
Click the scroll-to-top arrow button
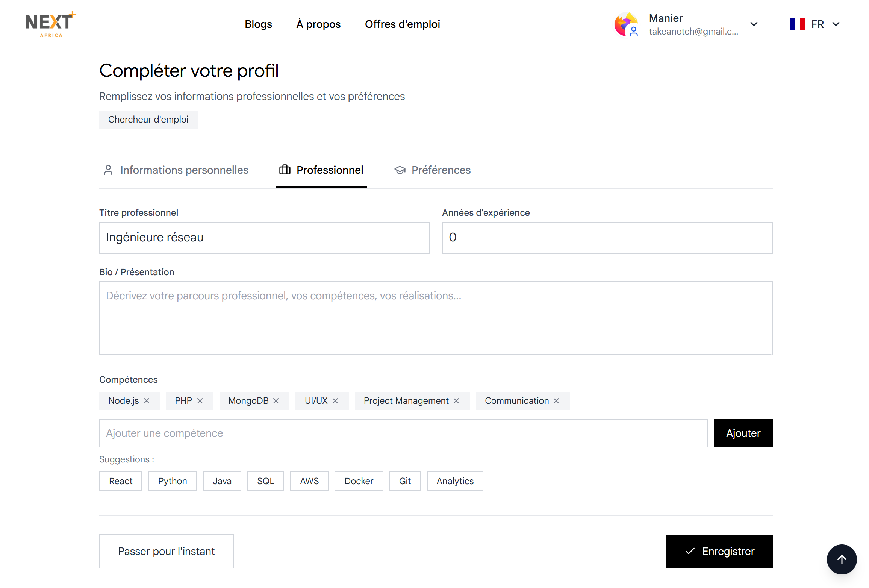coord(842,559)
